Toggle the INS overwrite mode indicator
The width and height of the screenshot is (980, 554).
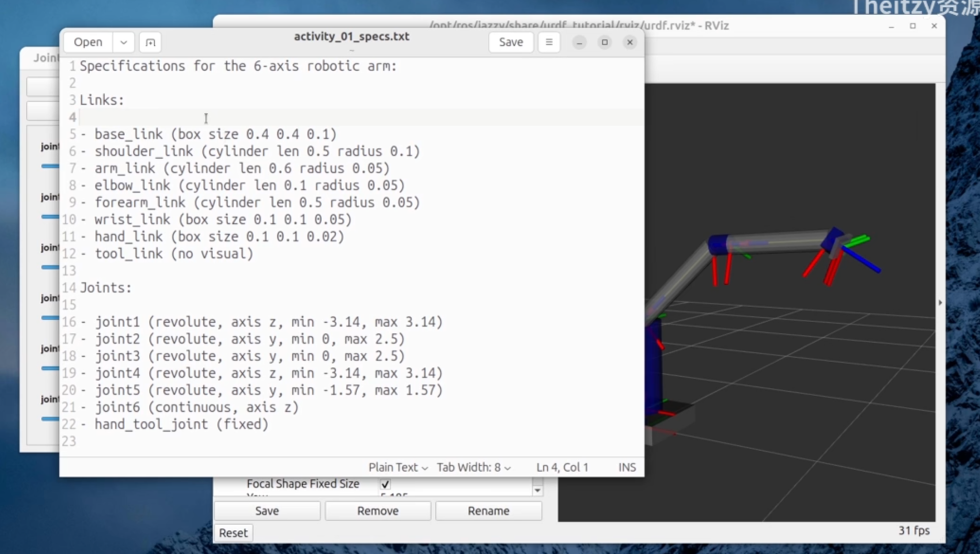(626, 467)
